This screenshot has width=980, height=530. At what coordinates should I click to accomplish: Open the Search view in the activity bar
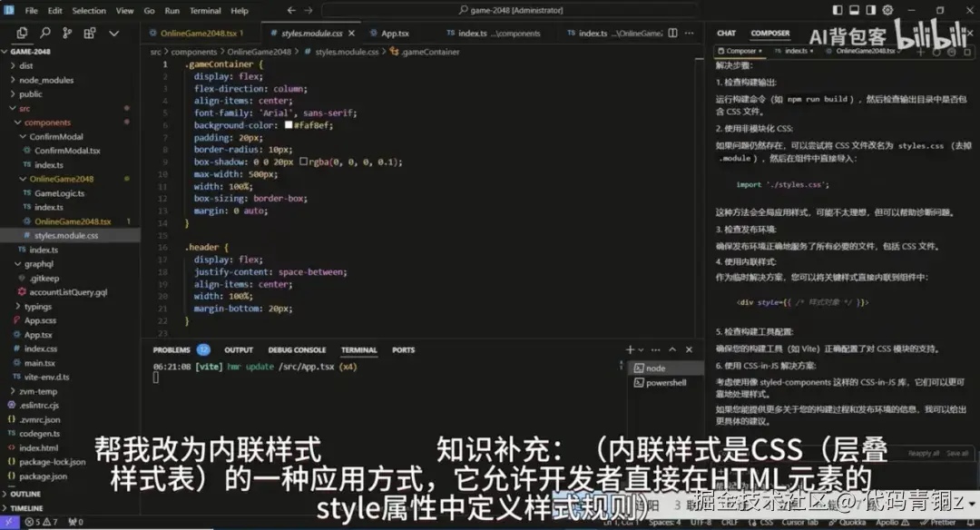point(45,33)
